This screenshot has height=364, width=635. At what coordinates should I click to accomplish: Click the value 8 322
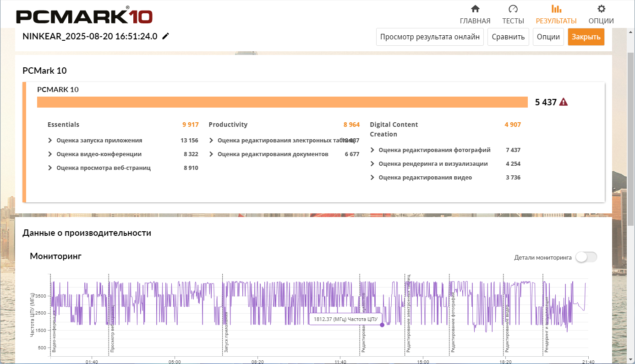pos(191,154)
